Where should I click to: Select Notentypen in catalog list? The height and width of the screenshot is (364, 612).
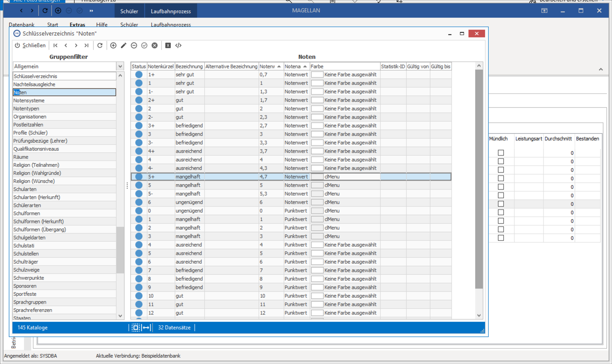64,109
